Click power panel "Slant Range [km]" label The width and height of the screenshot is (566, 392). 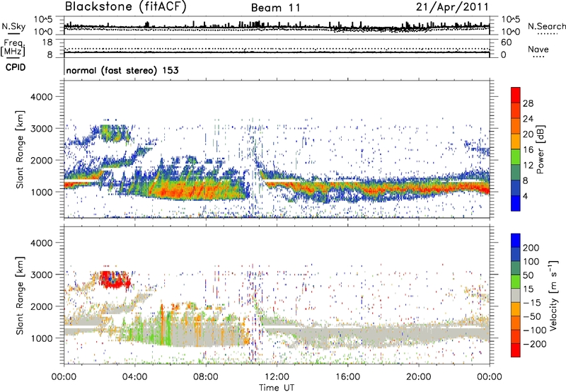coord(20,149)
